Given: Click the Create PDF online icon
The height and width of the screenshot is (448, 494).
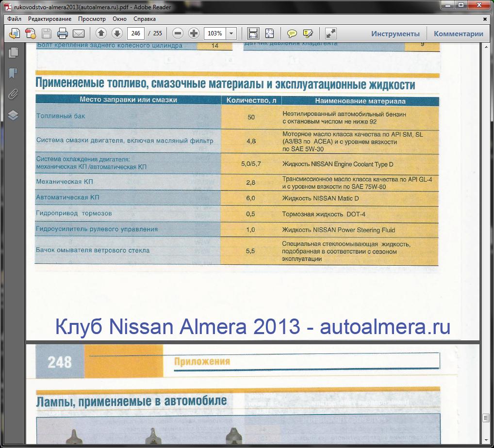Looking at the screenshot, I should click(x=15, y=33).
